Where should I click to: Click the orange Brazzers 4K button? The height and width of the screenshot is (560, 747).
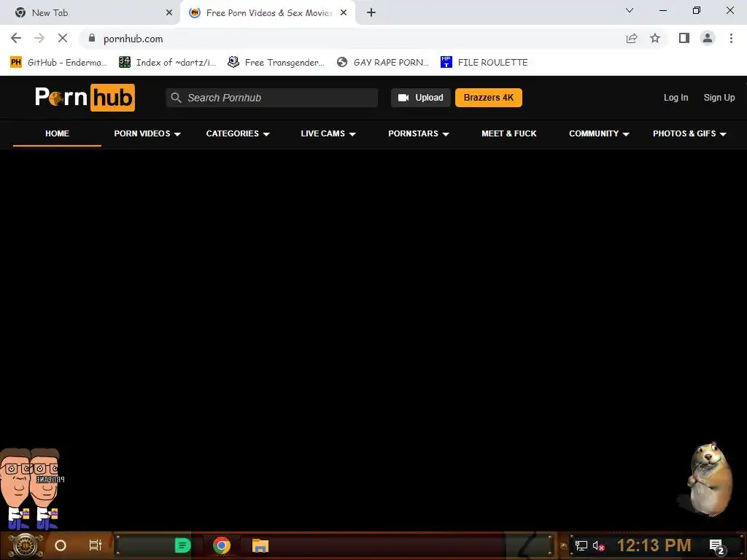(x=488, y=98)
